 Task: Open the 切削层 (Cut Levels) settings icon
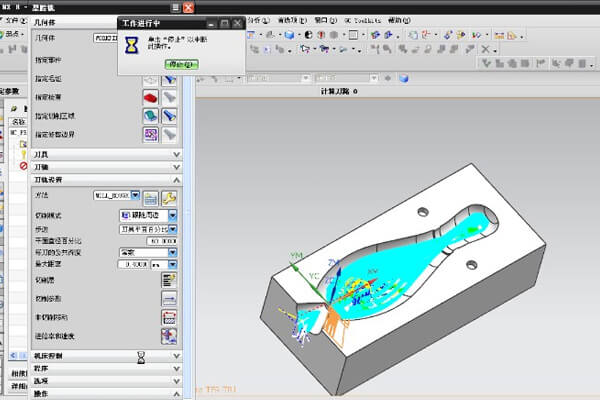coord(170,280)
